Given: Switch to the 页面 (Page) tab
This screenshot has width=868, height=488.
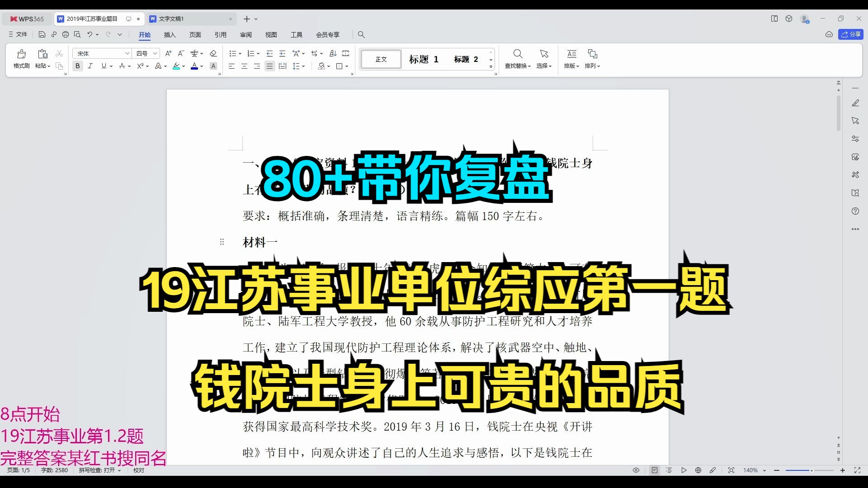Looking at the screenshot, I should [x=195, y=35].
